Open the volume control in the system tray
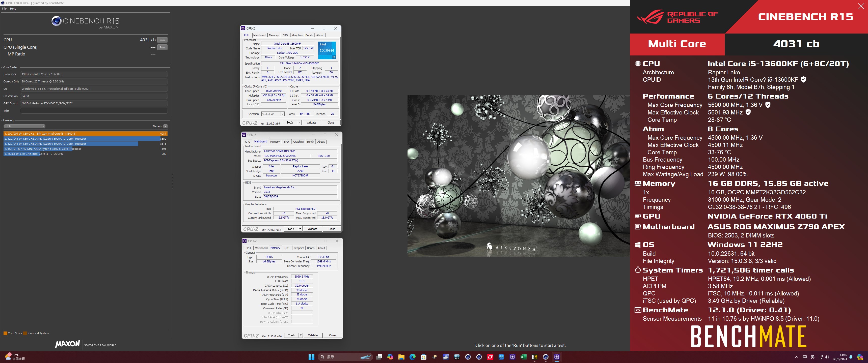868x363 pixels. pos(827,357)
